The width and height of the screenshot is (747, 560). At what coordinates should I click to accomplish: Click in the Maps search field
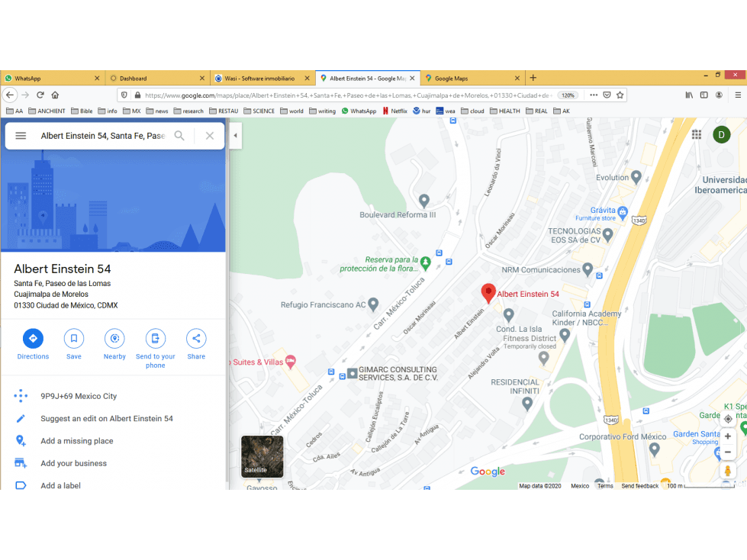coord(103,136)
